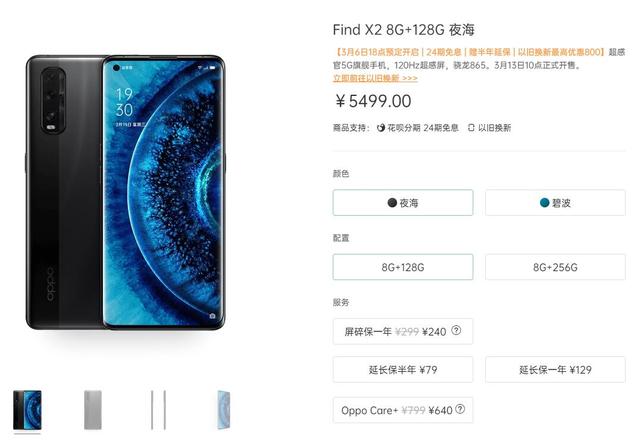Click help icon beside Oppo Care+ price
Screen dimensions: 640x441
click(x=460, y=409)
